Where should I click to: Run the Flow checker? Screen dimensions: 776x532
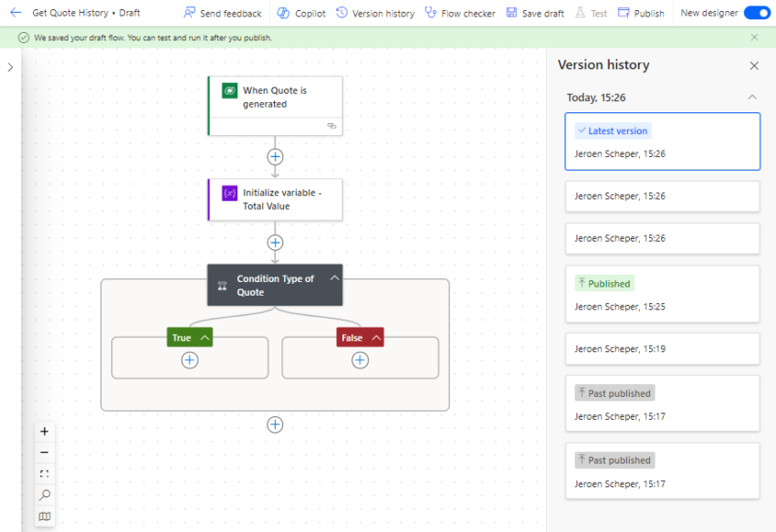460,13
